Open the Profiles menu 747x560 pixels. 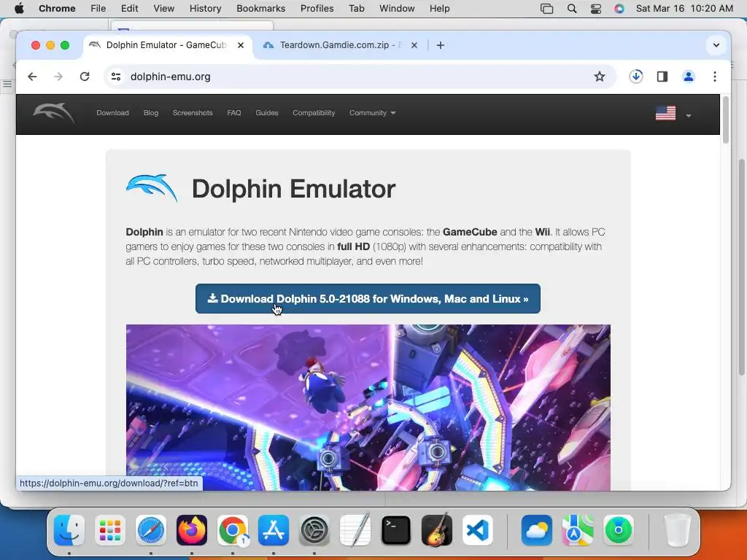point(317,9)
